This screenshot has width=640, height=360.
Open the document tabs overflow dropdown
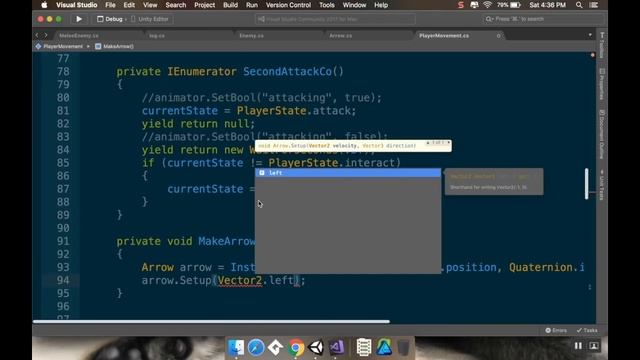point(590,35)
